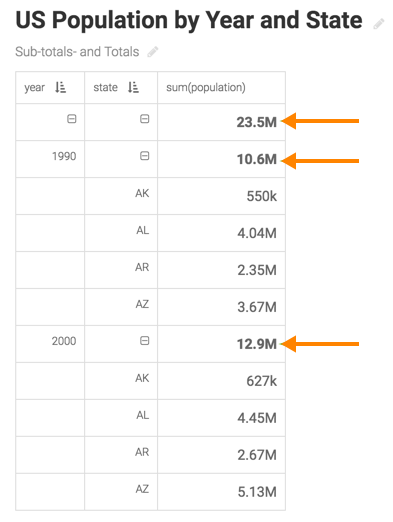
Task: Sort by the year column sort icon
Action: [60, 88]
